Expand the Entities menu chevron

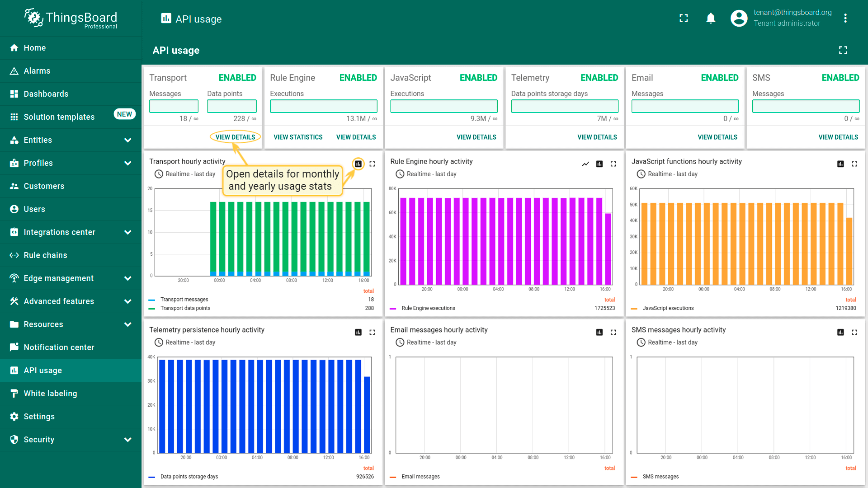coord(127,140)
